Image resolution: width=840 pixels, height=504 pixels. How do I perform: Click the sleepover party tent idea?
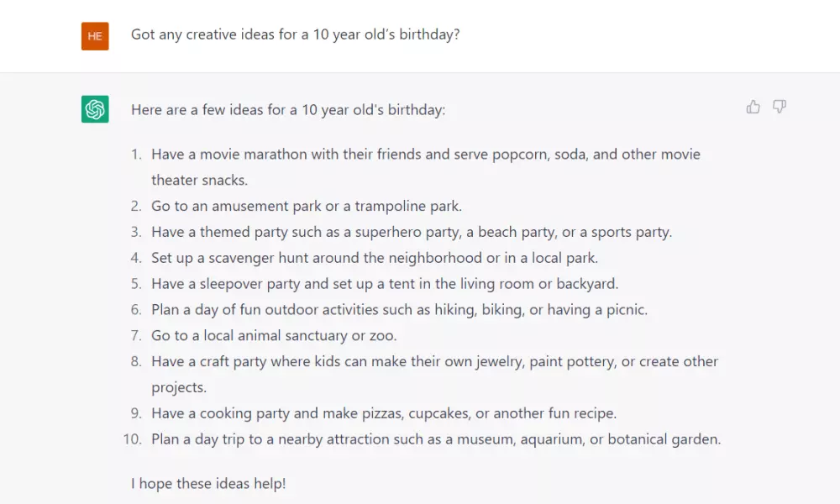[x=385, y=284]
